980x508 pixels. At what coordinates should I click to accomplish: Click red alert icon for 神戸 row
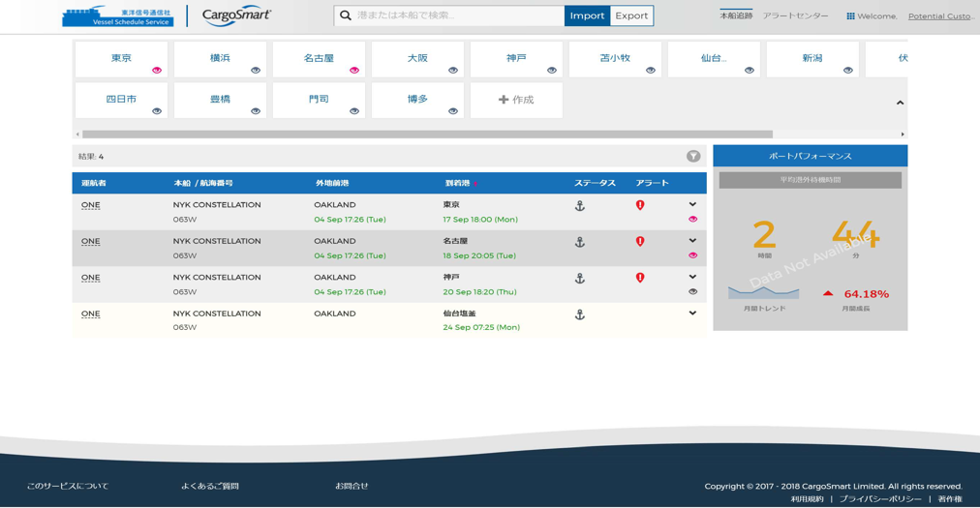tap(640, 278)
